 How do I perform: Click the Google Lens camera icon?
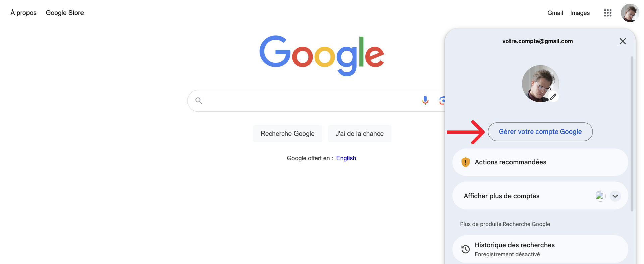pyautogui.click(x=442, y=100)
